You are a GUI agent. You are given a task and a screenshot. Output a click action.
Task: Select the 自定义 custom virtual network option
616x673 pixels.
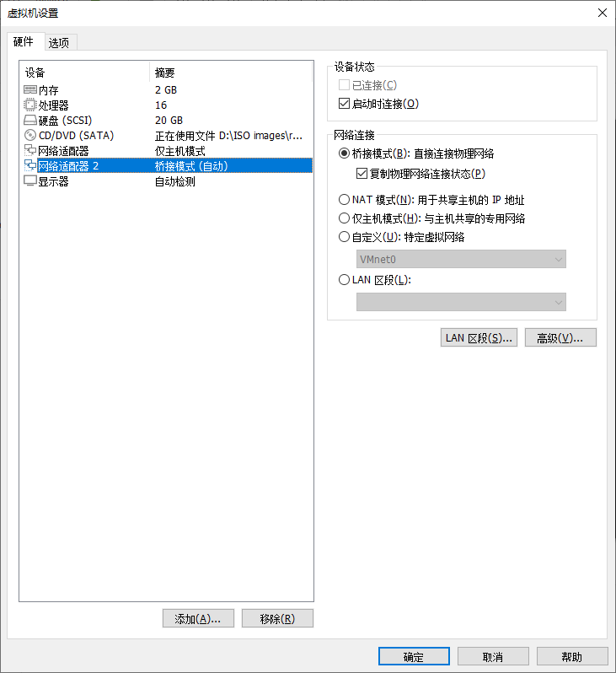344,237
